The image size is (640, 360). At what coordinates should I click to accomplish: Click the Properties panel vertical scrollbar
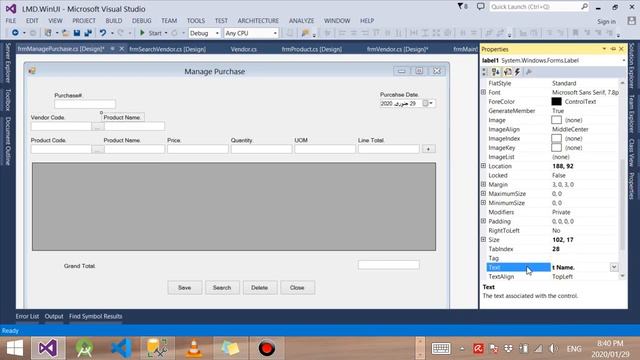tap(622, 180)
